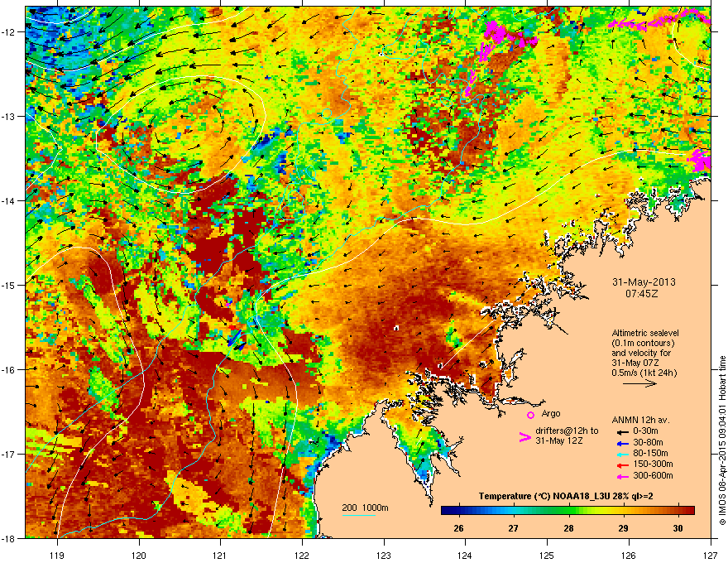Click the '31-May-2013' date label

pos(644,282)
